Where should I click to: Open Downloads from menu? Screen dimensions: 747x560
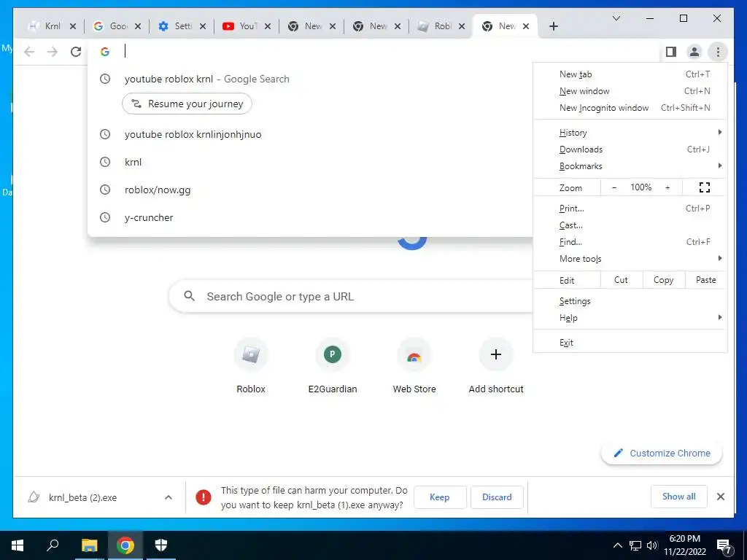(x=630, y=149)
